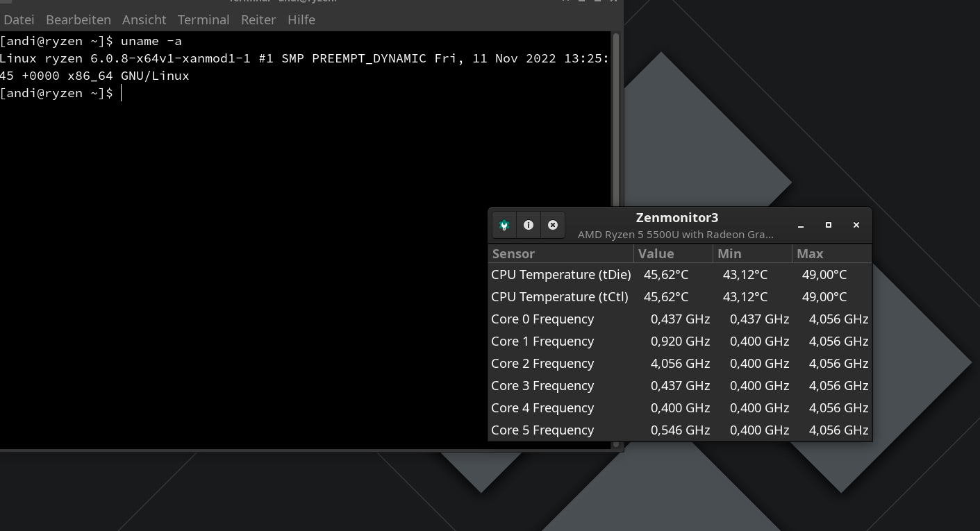980x531 pixels.
Task: Select the CPU Temperature (tDie) row label
Action: coord(561,275)
